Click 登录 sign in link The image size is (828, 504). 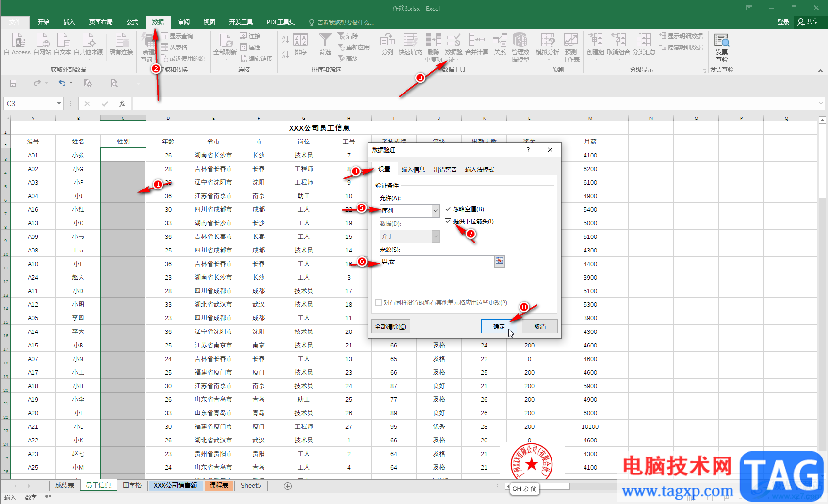(783, 22)
